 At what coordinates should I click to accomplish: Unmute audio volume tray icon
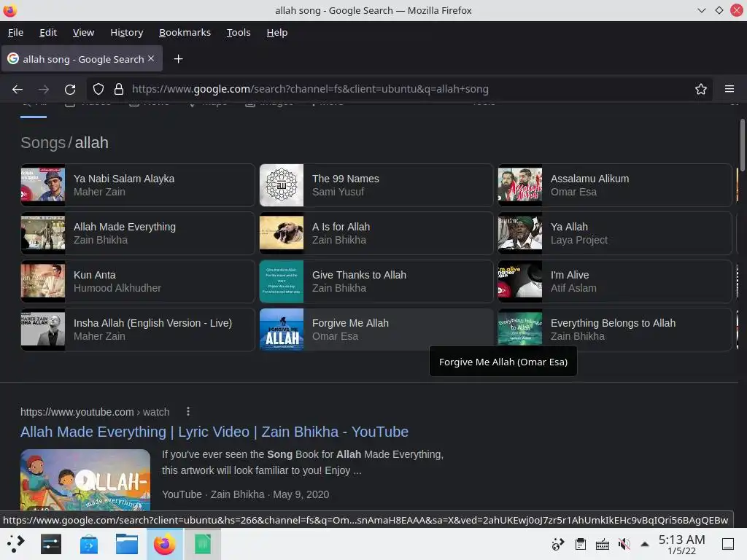(624, 544)
